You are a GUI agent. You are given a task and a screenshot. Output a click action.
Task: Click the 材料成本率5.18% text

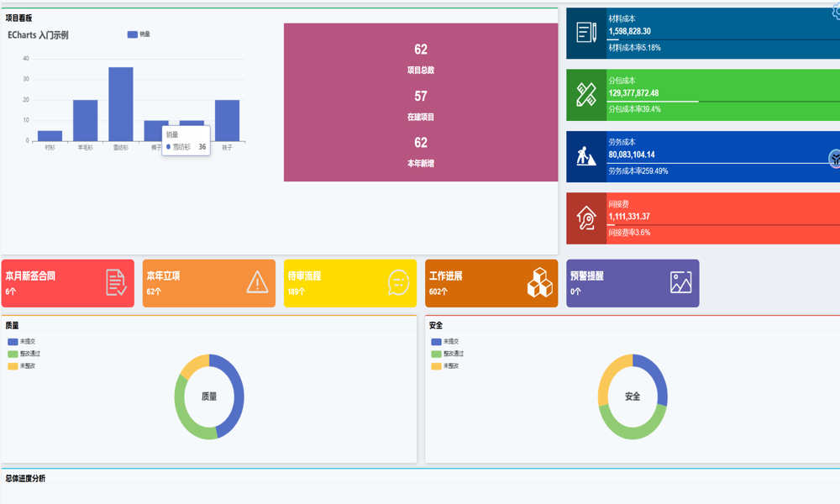pos(634,48)
